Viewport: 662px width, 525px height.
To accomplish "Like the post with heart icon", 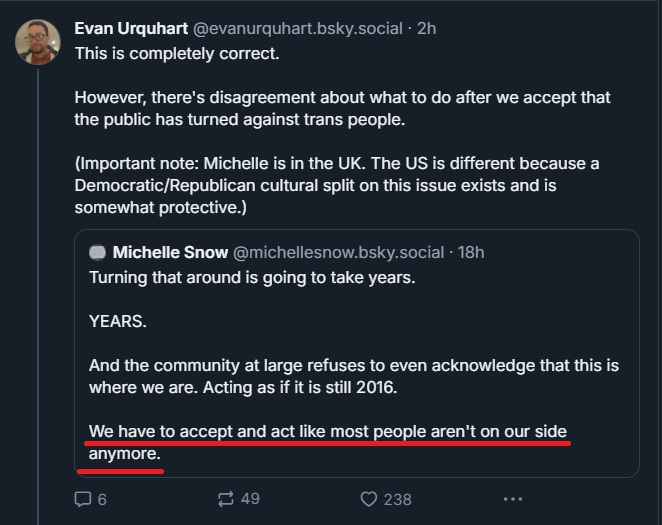I will coord(368,498).
